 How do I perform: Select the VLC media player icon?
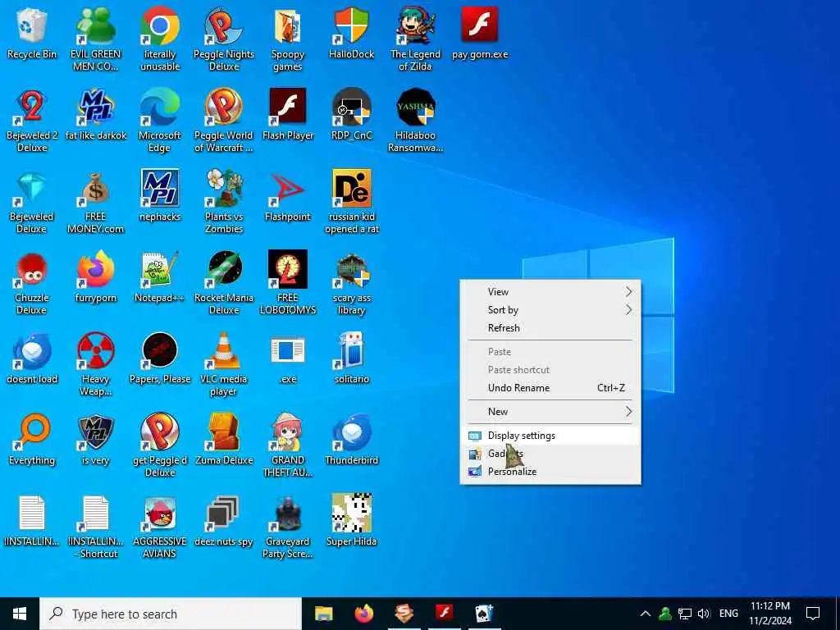pyautogui.click(x=223, y=365)
